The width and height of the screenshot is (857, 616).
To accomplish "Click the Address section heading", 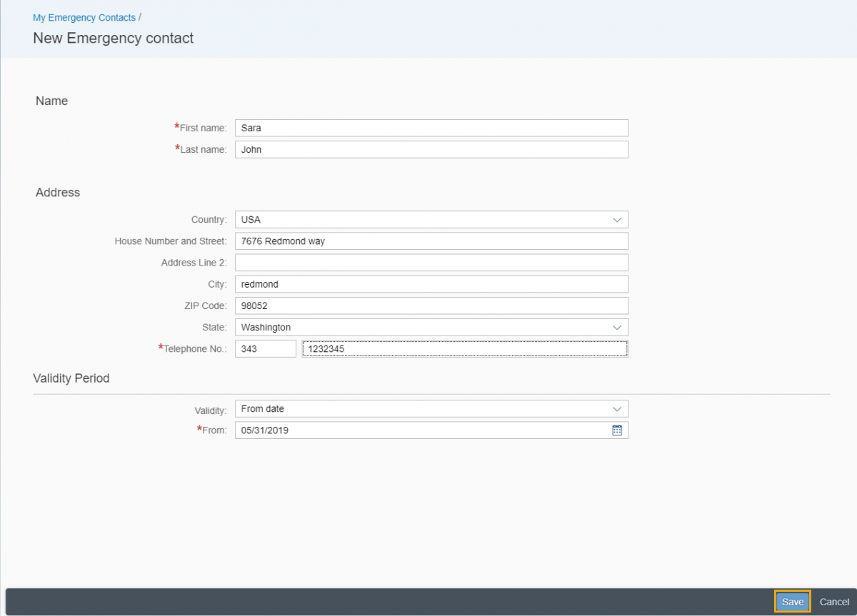I will pyautogui.click(x=58, y=193).
